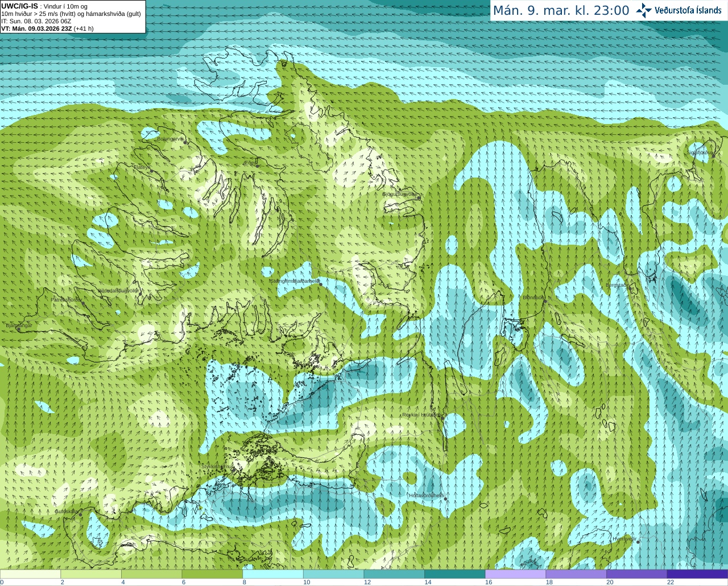This screenshot has height=586, width=728.
Task: Click the initial time line 'IT: Sun. 08. 03. 2026 06Z'
Action: coord(36,21)
